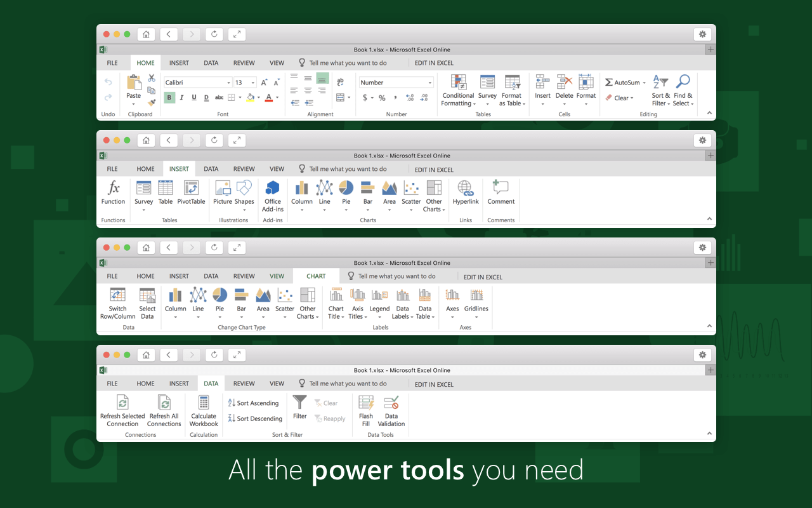Click Select Data in CHART ribbon
The height and width of the screenshot is (508, 812).
[147, 303]
